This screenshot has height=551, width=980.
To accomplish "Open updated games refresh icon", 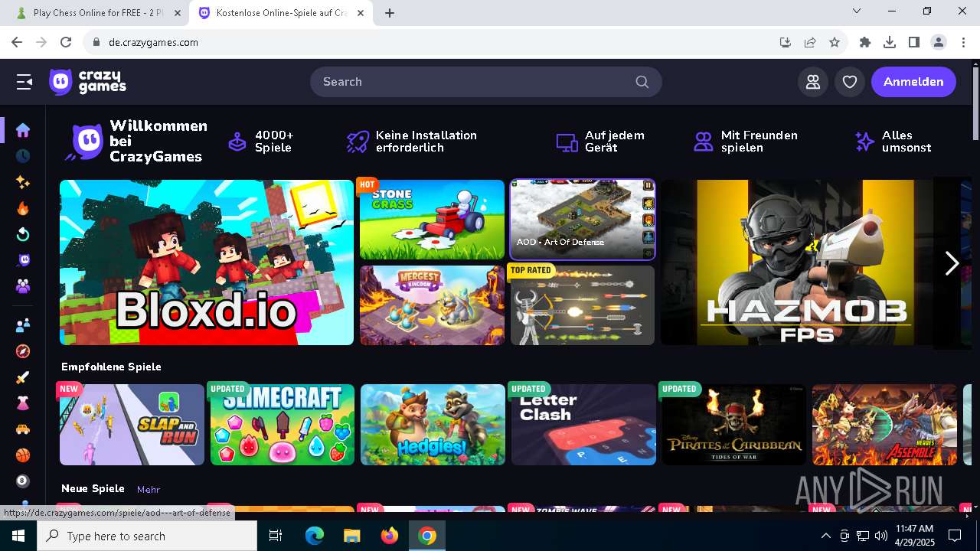I will tap(23, 234).
